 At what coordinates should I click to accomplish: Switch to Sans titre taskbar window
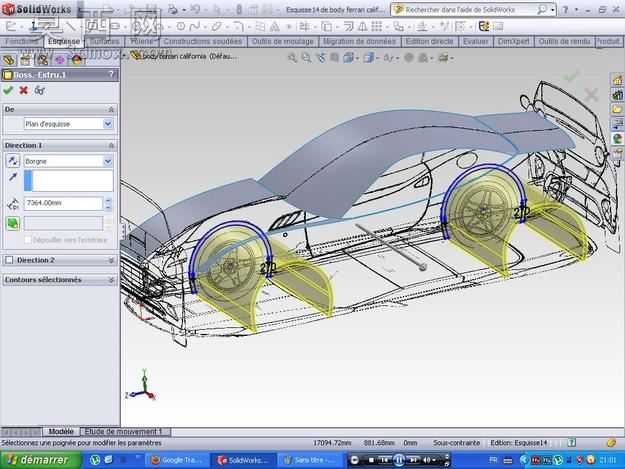coord(310,460)
